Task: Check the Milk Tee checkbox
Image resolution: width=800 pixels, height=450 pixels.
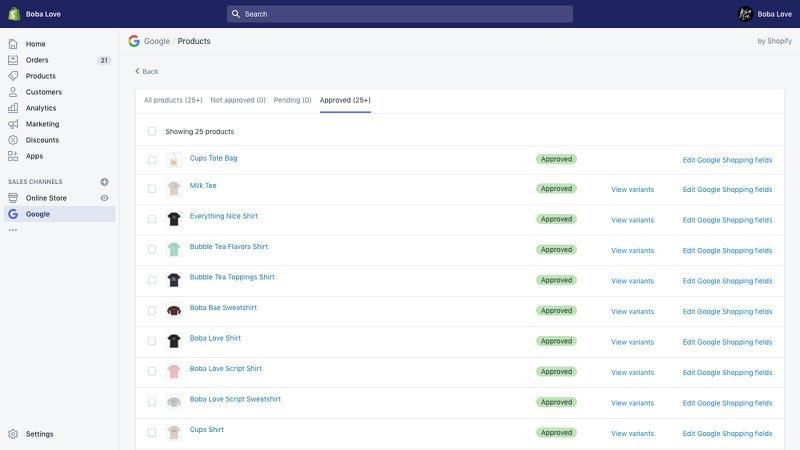Action: (x=152, y=189)
